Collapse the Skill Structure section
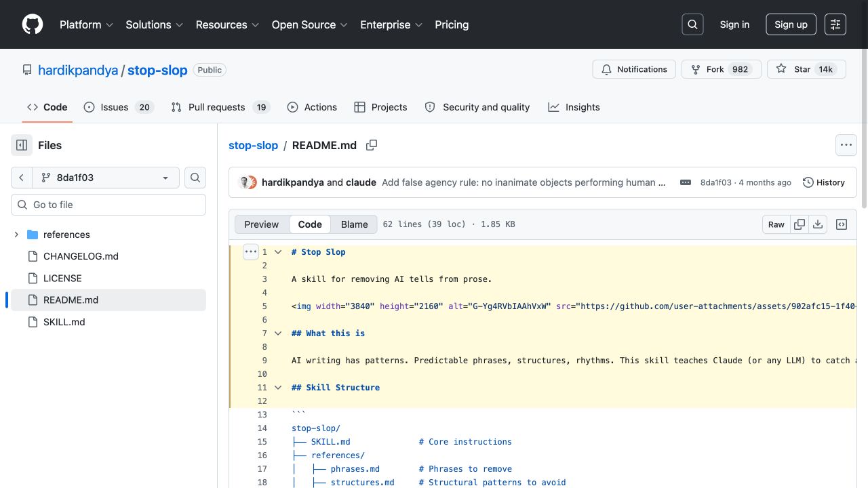 point(278,387)
